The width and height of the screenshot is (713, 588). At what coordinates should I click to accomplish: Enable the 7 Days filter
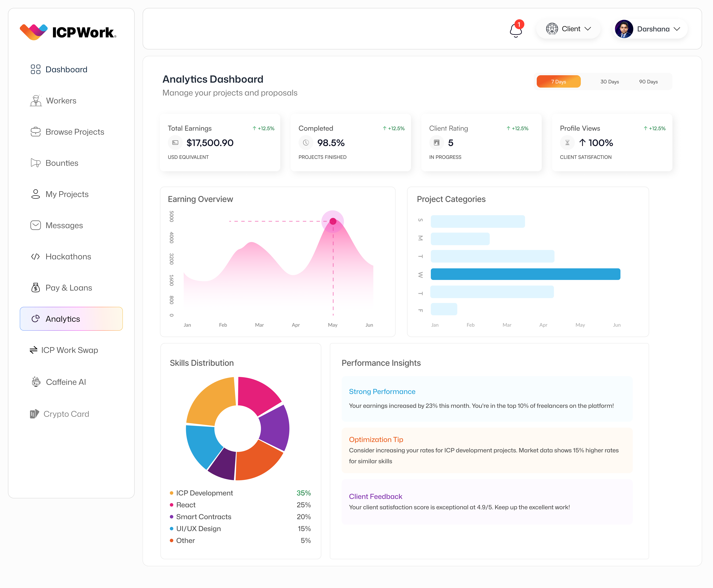(x=558, y=81)
